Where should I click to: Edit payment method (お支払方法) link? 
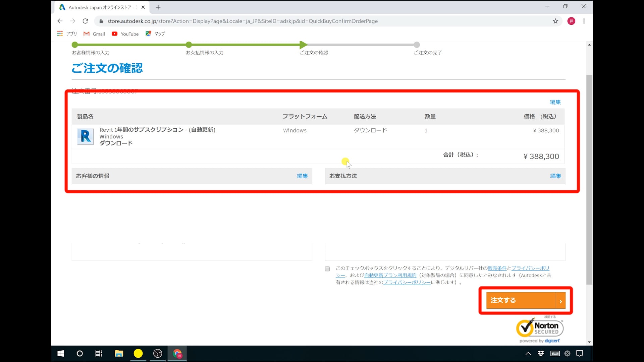pos(555,176)
